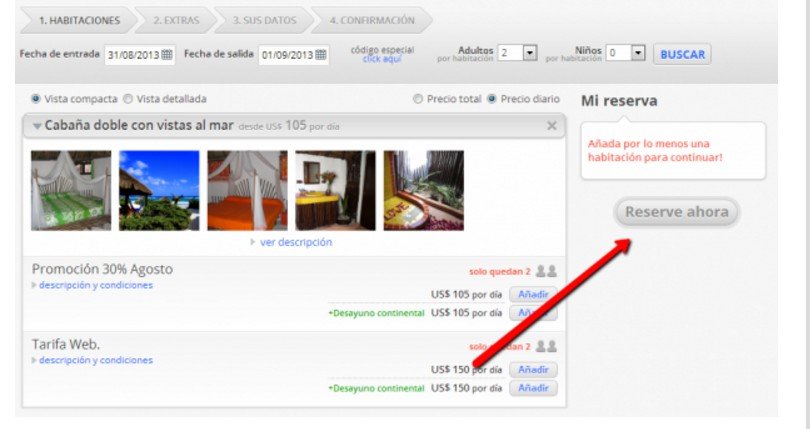Click the Reserve ahora button
The width and height of the screenshot is (810, 429).
click(677, 212)
